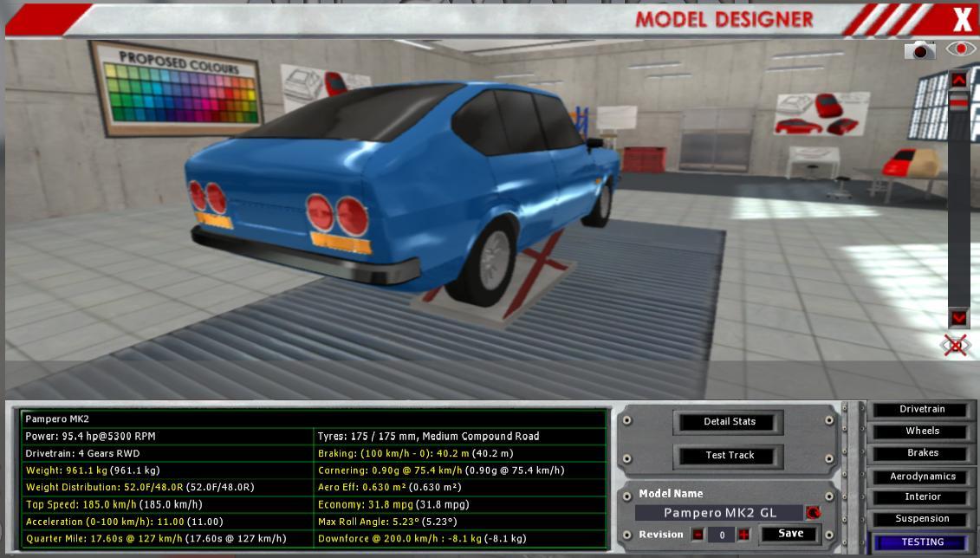The image size is (980, 558).
Task: Click the Detail Stats button
Action: 729,422
